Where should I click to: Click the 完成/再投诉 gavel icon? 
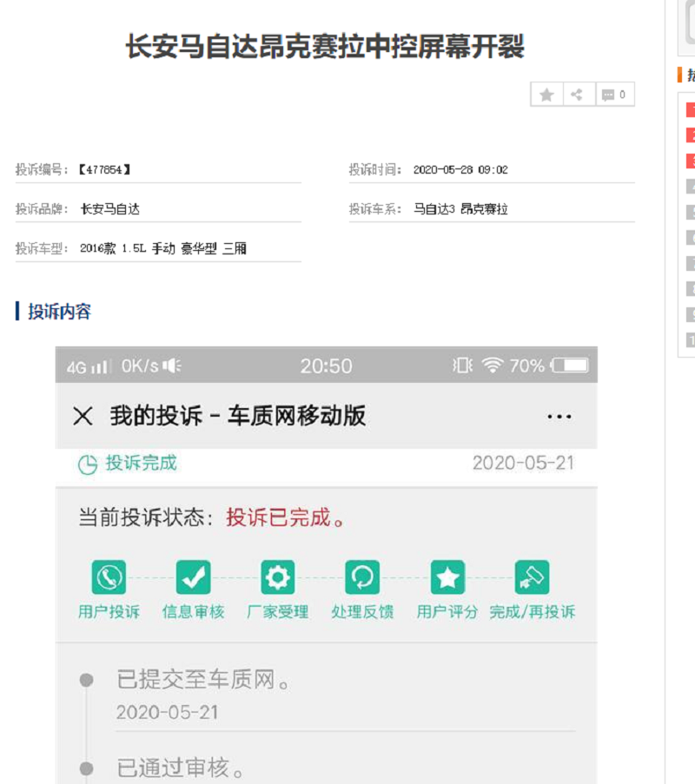532,577
